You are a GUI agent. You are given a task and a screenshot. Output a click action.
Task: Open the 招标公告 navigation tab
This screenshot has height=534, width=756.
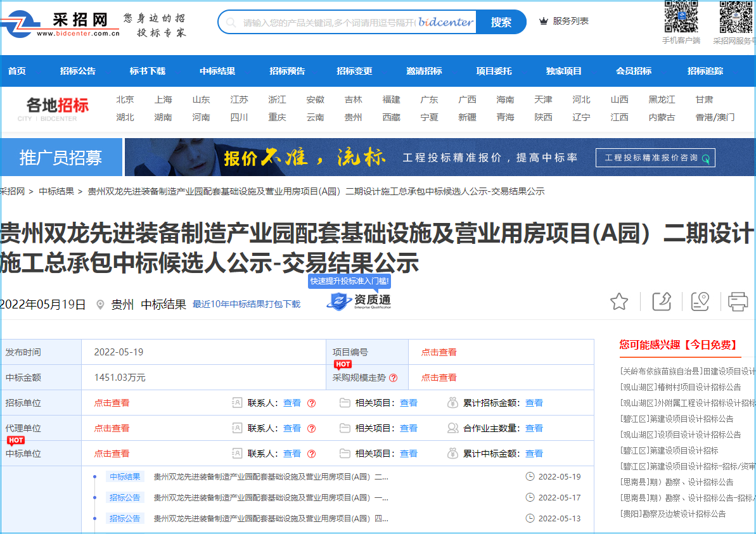click(77, 71)
